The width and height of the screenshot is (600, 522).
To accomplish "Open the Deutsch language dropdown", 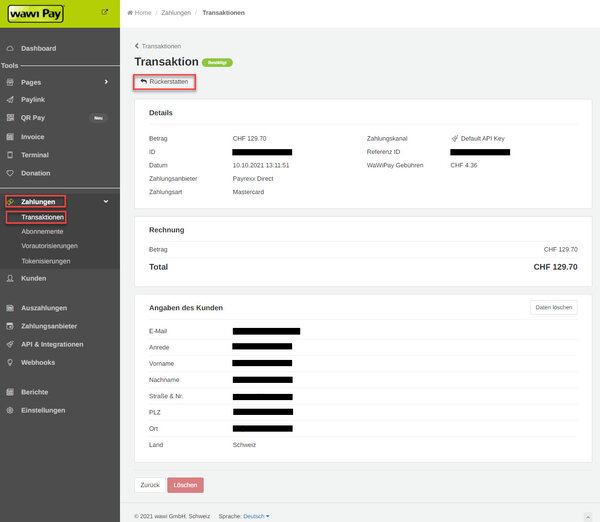I will click(x=256, y=516).
